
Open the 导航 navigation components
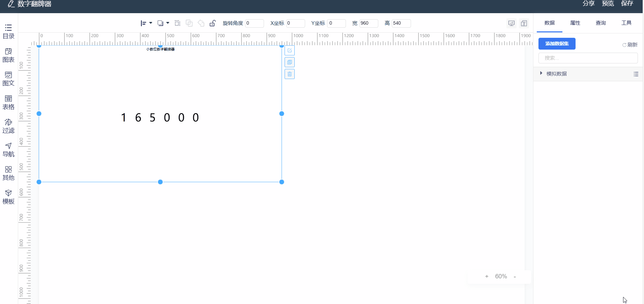8,150
